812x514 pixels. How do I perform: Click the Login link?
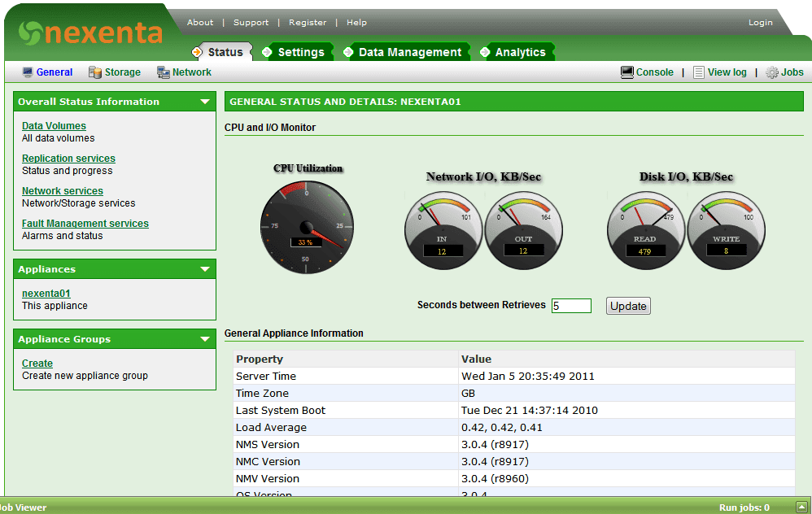point(760,22)
